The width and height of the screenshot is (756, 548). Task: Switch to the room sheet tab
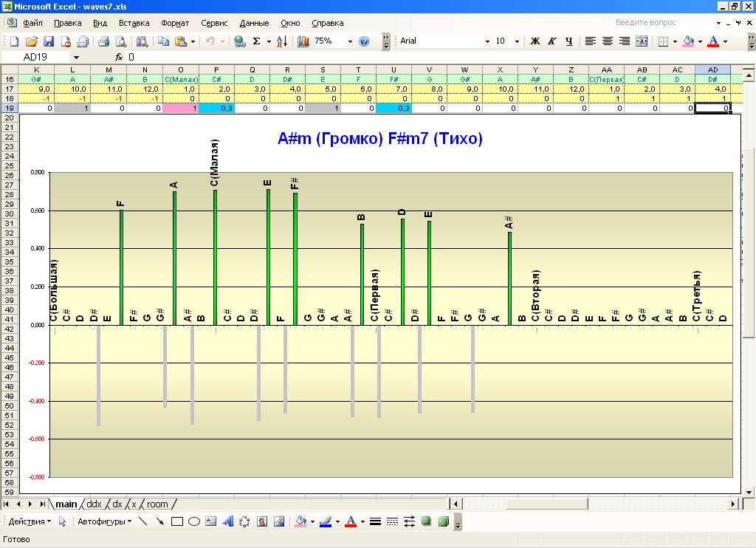157,504
